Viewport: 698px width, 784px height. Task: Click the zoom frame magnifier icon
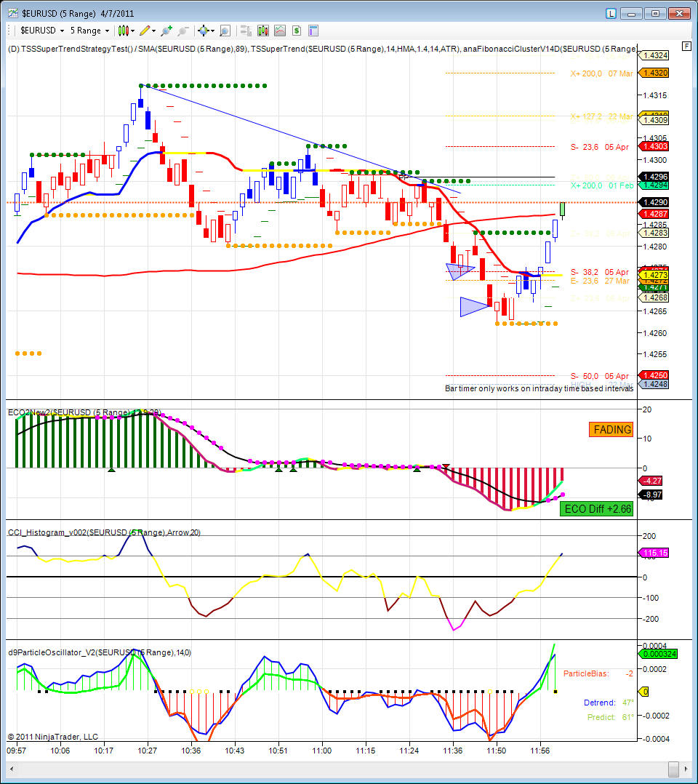[225, 31]
